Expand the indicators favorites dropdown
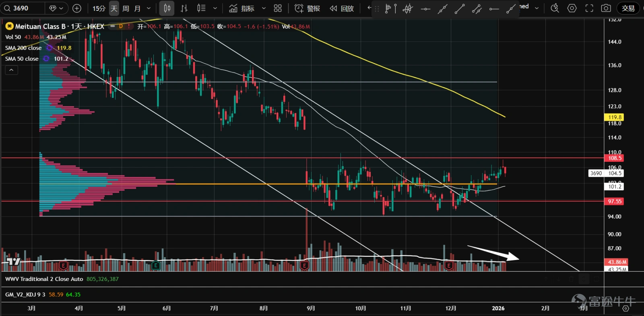The image size is (644, 316). [x=264, y=8]
